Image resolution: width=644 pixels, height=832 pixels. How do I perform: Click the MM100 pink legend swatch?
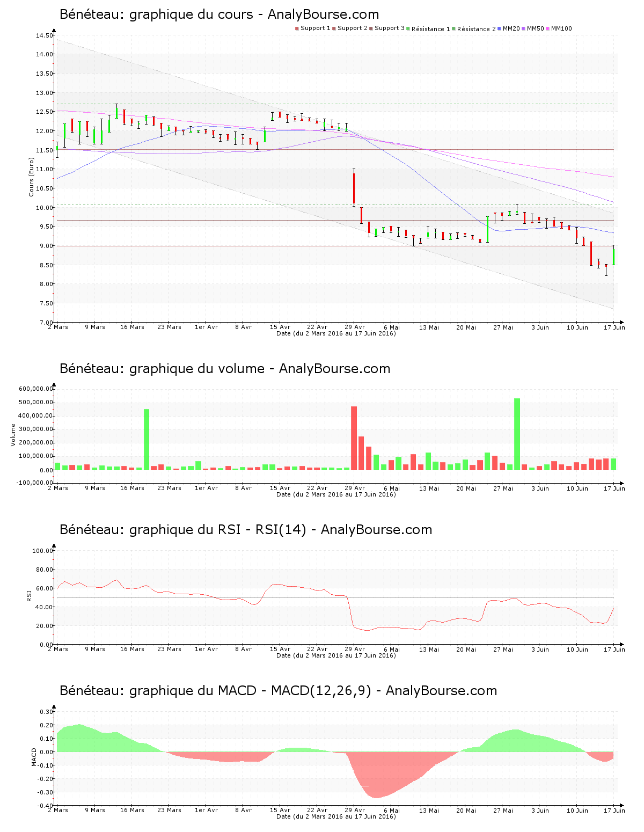pyautogui.click(x=547, y=28)
